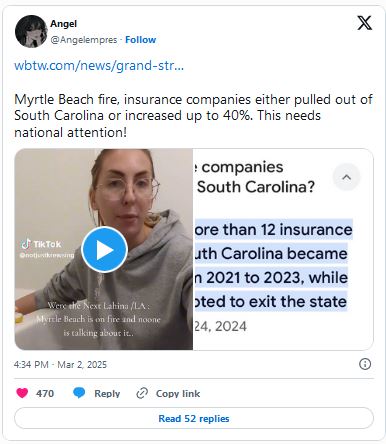Click the tweet text about Myrtle Beach fire

coord(193,116)
